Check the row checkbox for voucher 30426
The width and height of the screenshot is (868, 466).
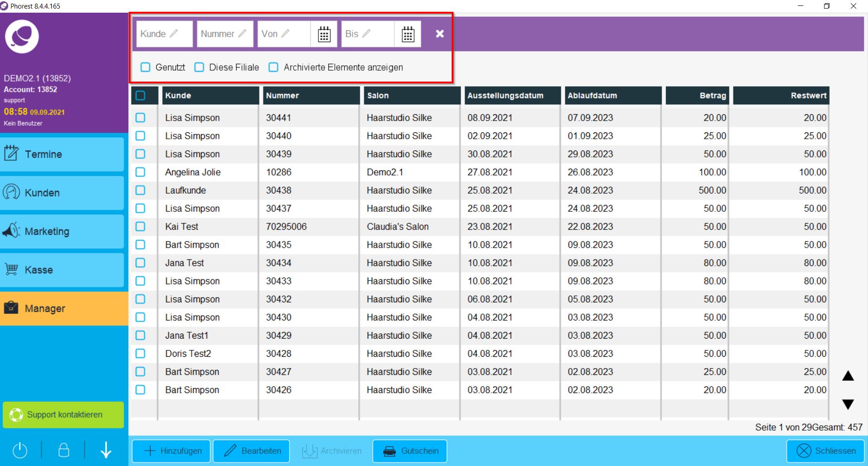pos(140,390)
